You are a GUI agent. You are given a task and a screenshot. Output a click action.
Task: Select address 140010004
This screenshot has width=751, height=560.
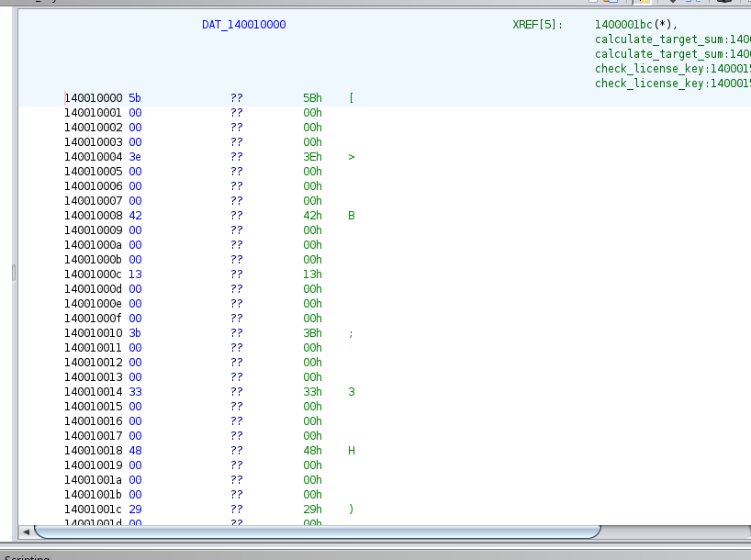coord(94,157)
